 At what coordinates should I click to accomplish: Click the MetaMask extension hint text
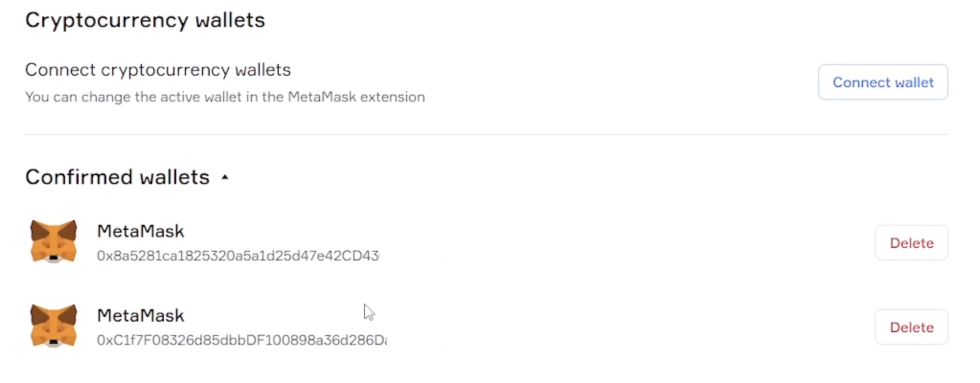click(x=225, y=97)
